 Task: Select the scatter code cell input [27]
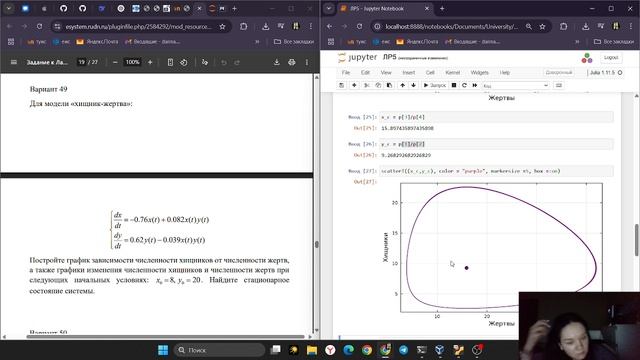point(496,171)
